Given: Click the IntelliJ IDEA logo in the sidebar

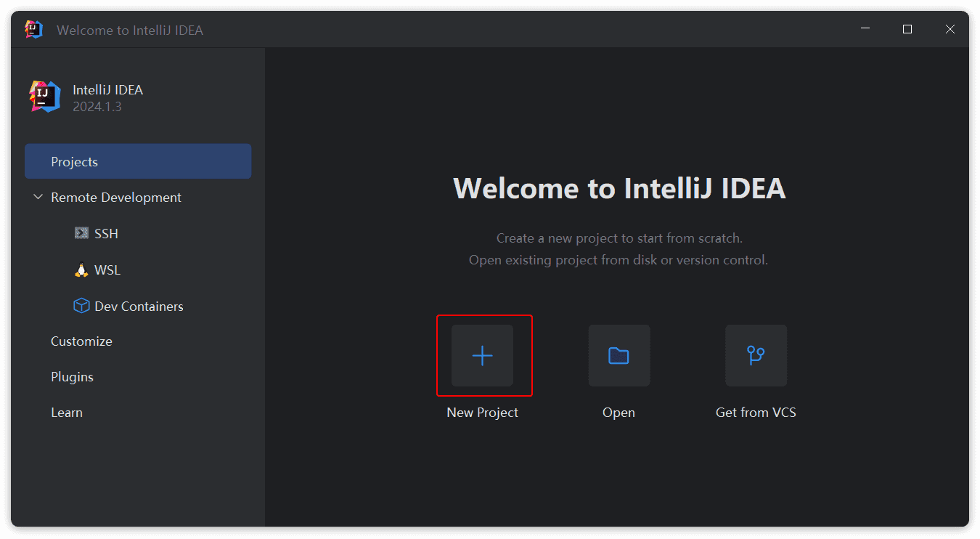Looking at the screenshot, I should (45, 96).
